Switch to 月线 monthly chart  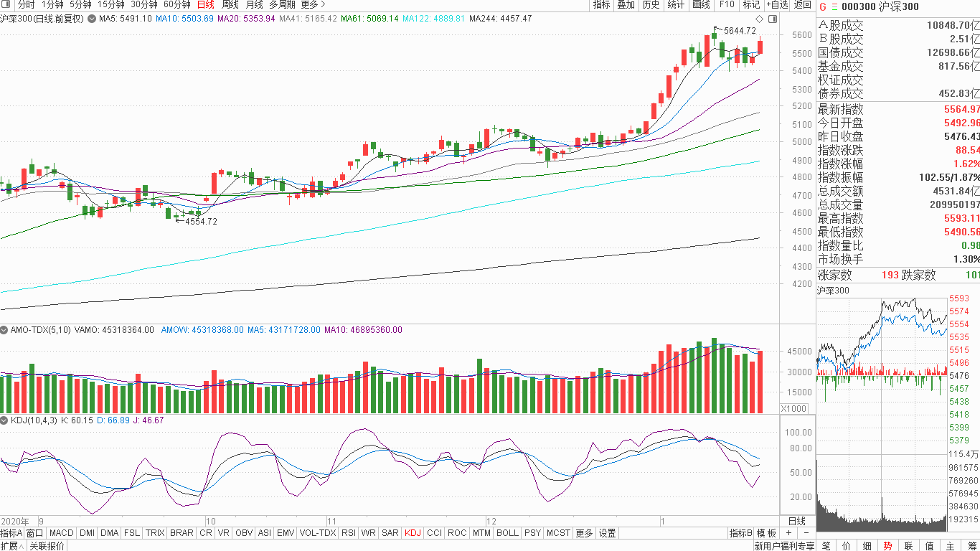point(254,4)
